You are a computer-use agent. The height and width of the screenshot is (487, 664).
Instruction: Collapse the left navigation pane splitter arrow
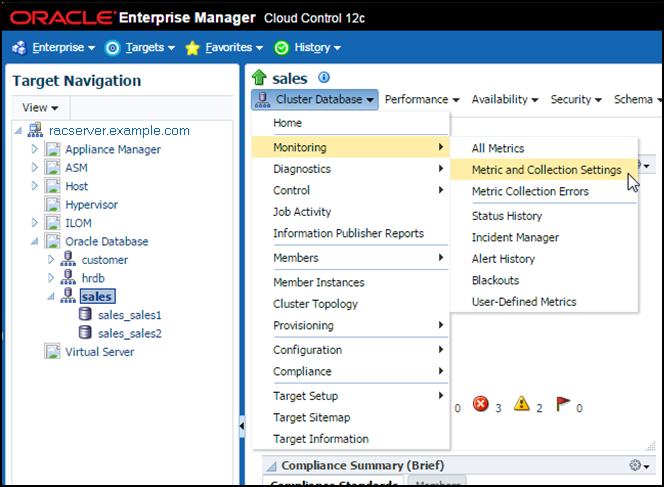click(242, 426)
